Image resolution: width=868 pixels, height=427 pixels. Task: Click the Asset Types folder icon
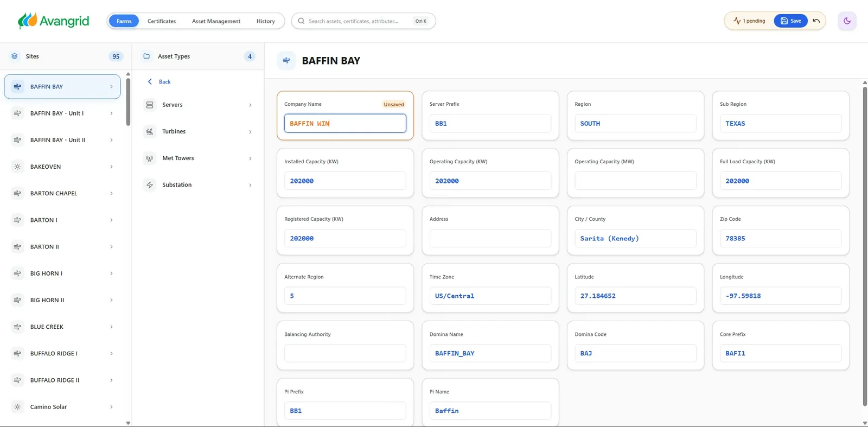[x=146, y=56]
